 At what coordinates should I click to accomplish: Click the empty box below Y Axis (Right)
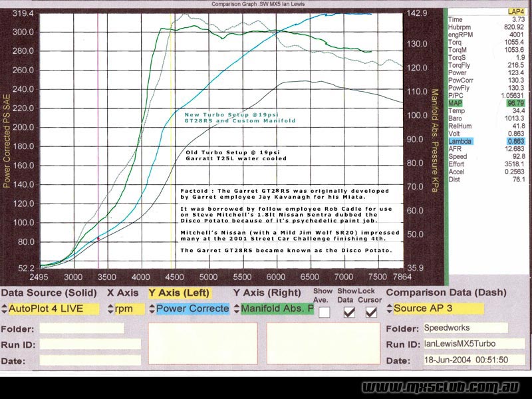click(323, 343)
